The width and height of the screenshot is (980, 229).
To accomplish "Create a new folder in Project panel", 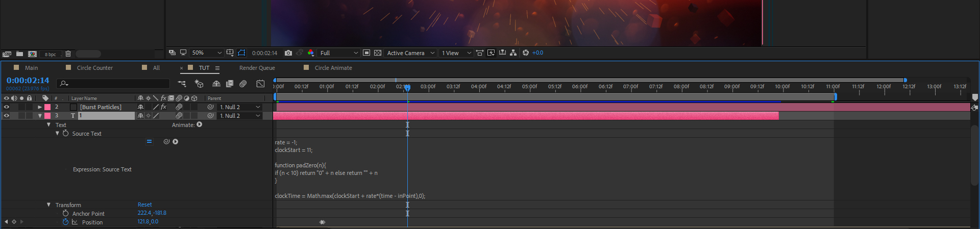I will [19, 54].
